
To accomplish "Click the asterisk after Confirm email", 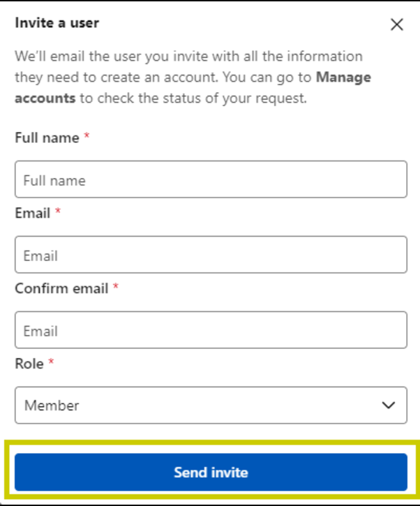I will coord(116,288).
